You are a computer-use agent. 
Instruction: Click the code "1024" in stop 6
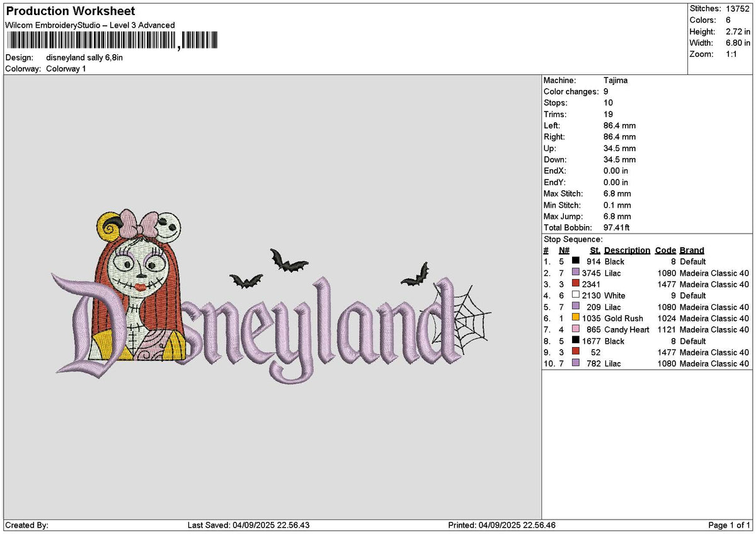tap(667, 318)
